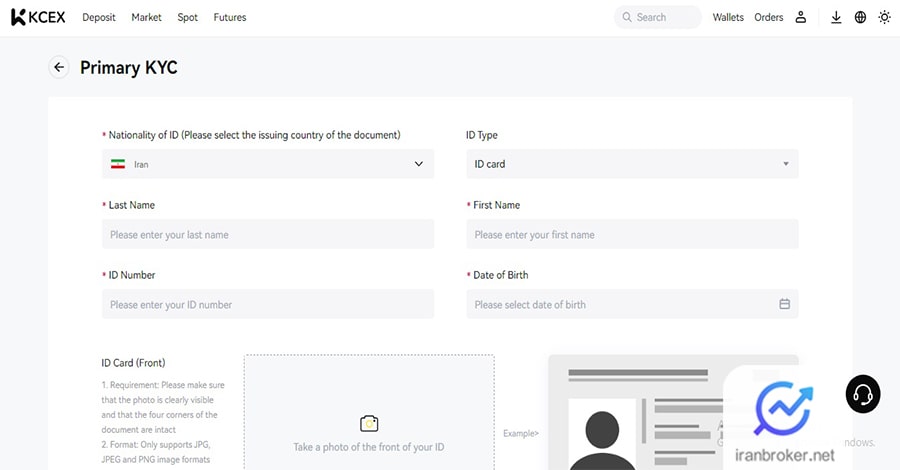
Task: Toggle light/dark theme sun icon
Action: coord(884,17)
